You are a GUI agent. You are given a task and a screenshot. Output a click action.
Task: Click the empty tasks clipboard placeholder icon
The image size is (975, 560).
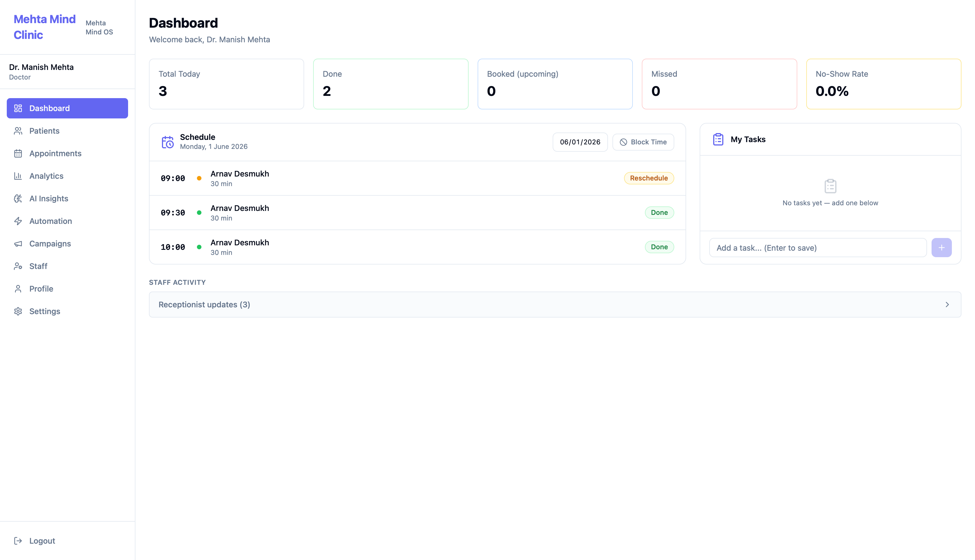point(830,186)
